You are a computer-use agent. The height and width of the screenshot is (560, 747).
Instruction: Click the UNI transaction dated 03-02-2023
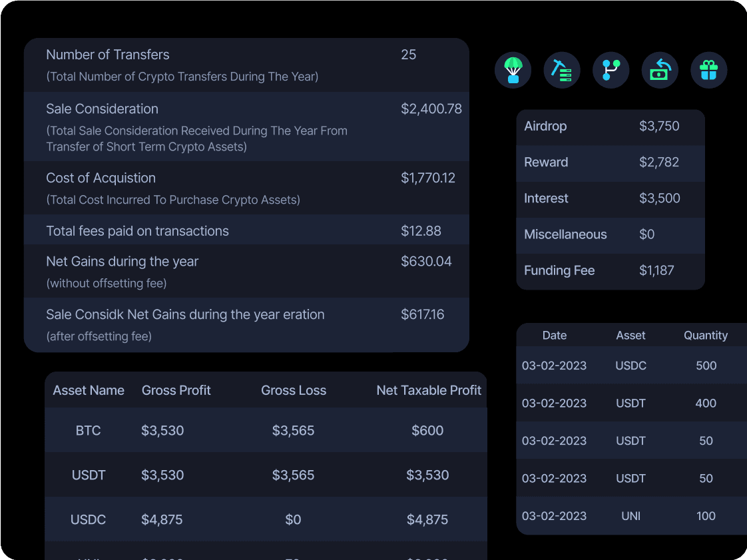630,516
